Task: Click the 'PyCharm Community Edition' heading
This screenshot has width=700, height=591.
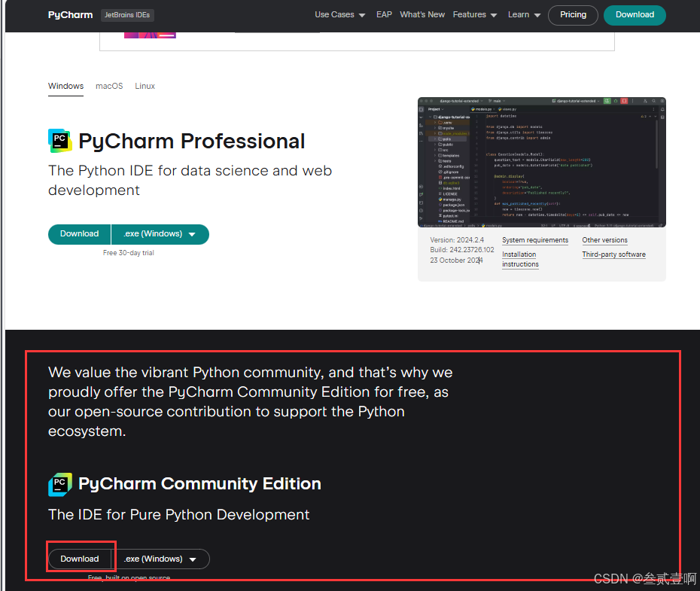Action: point(199,484)
